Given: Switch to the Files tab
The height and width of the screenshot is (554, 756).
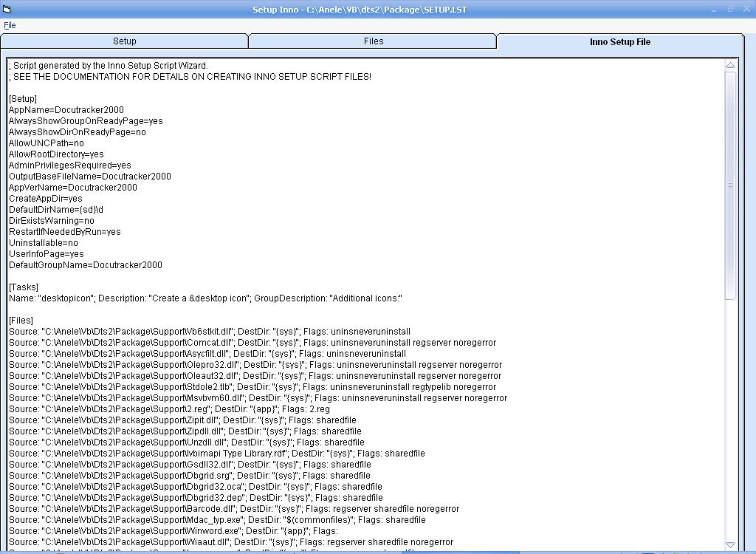Looking at the screenshot, I should click(373, 41).
